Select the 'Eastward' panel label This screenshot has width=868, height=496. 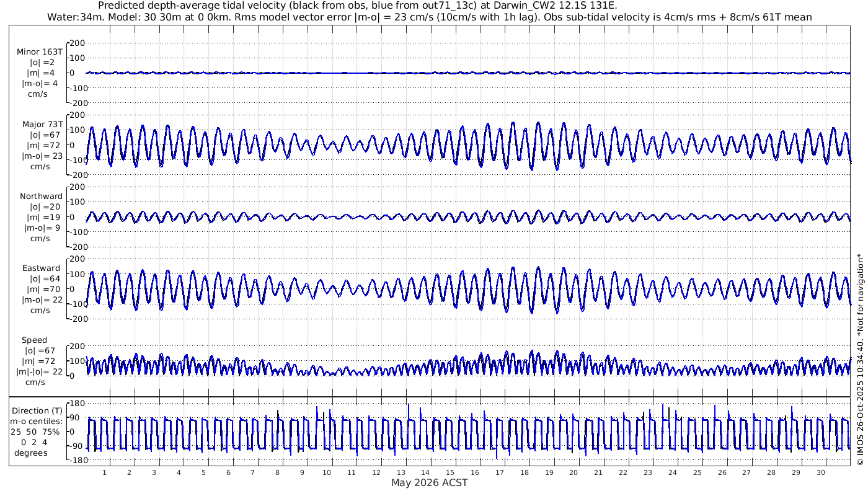(x=41, y=268)
